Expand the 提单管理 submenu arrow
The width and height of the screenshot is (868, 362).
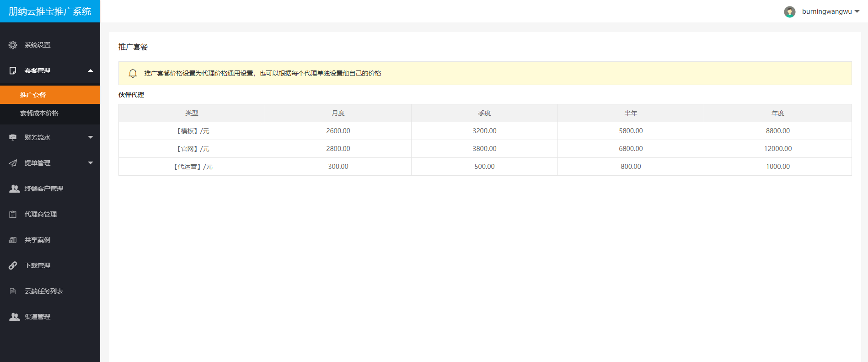coord(91,163)
